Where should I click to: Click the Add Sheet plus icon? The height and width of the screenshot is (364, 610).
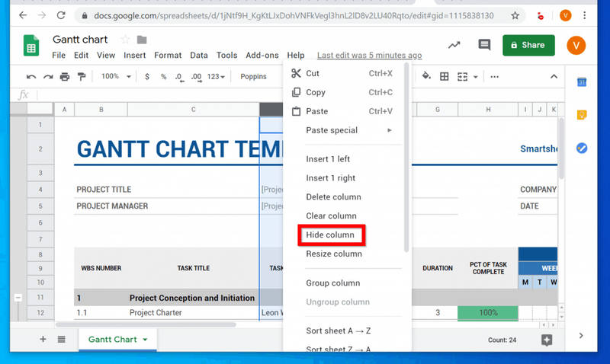pos(43,339)
